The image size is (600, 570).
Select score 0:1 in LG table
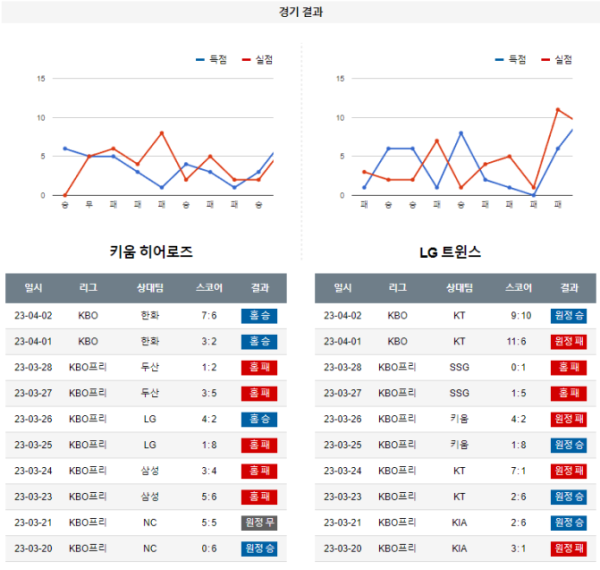(518, 367)
